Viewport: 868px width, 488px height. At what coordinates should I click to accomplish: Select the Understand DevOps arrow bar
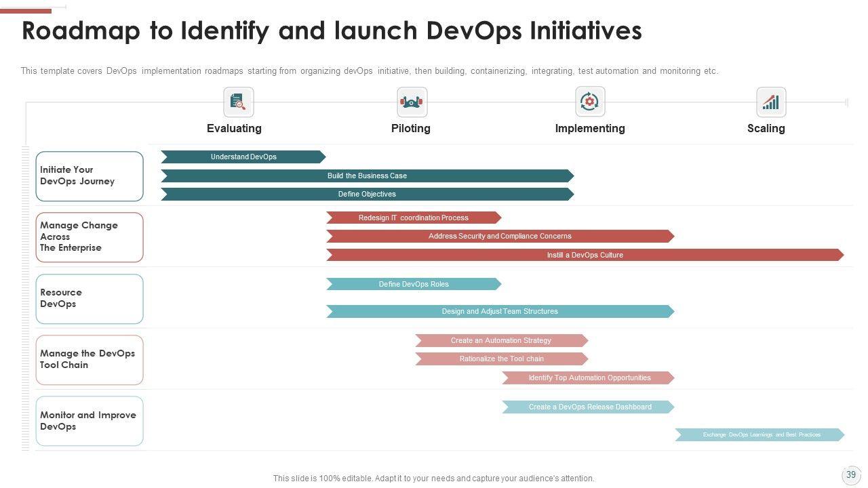[x=243, y=157]
